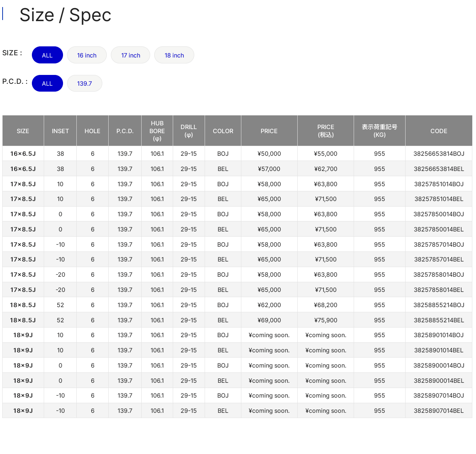Click the SIZE column header
The width and height of the screenshot is (476, 454).
pos(23,131)
